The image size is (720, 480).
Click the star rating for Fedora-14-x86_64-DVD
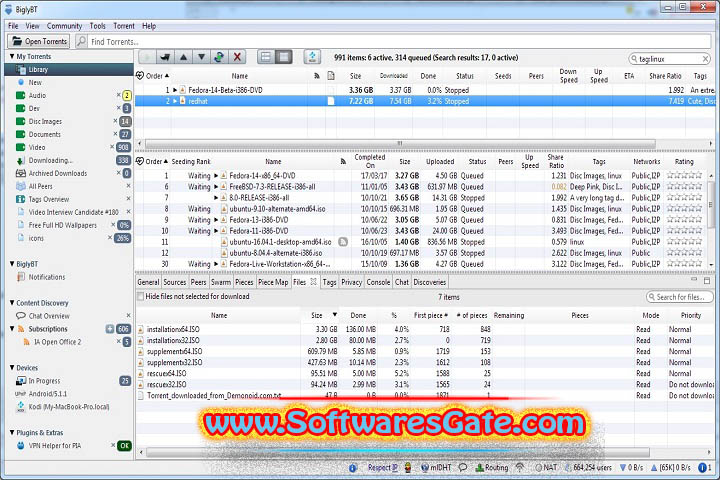click(x=684, y=175)
